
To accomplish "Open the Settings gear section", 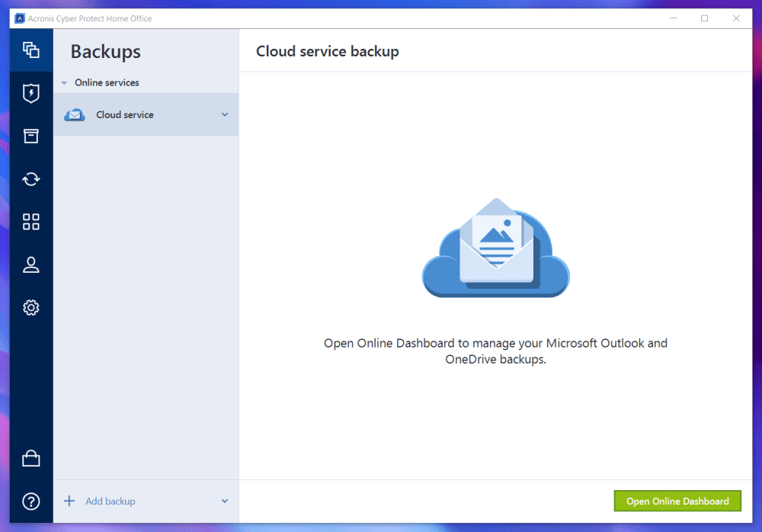I will click(31, 307).
